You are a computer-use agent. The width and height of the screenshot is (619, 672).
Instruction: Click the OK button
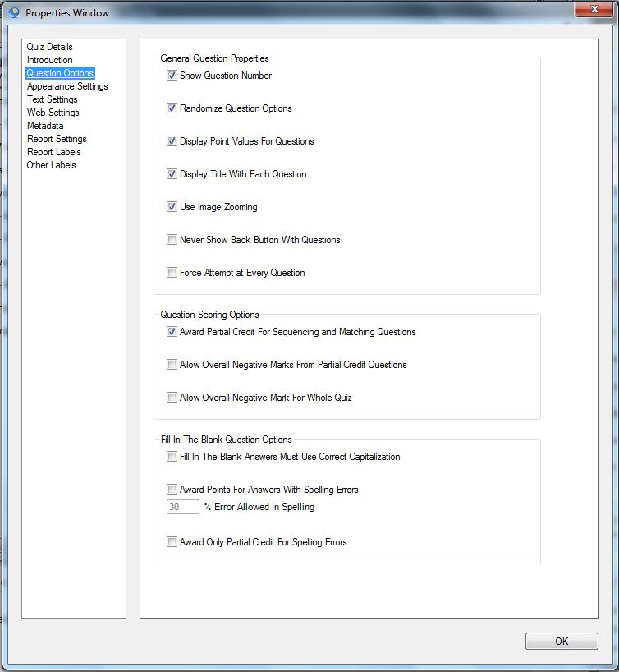tap(562, 641)
